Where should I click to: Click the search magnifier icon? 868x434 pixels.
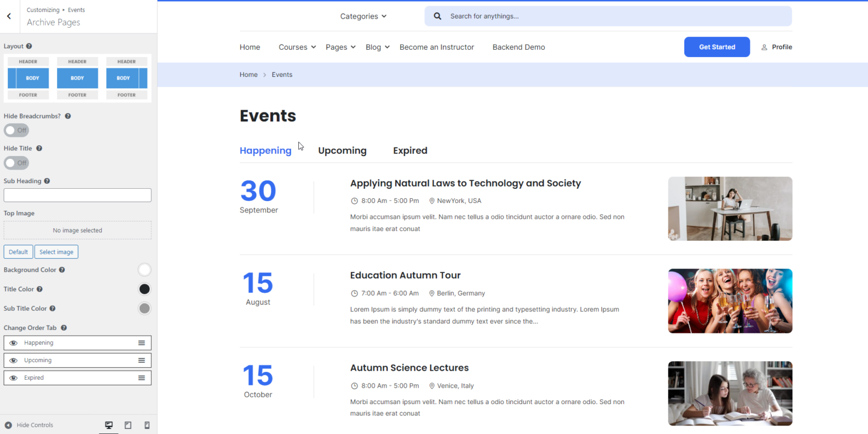click(x=437, y=16)
